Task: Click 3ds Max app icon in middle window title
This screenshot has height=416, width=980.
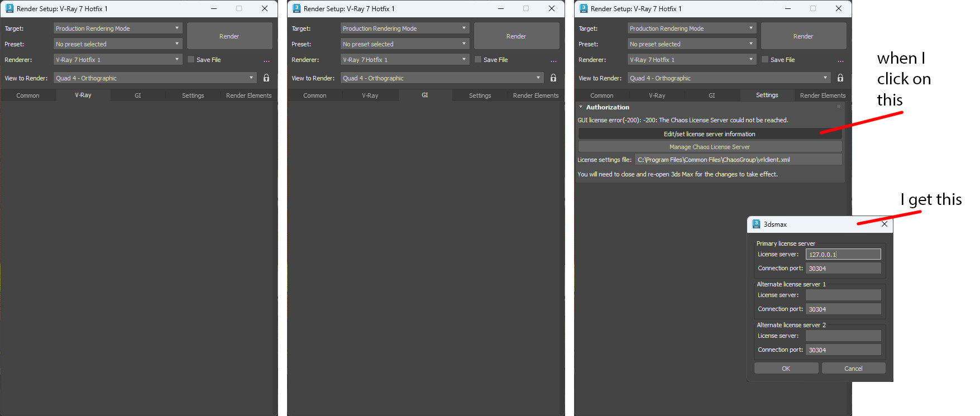Action: [297, 8]
